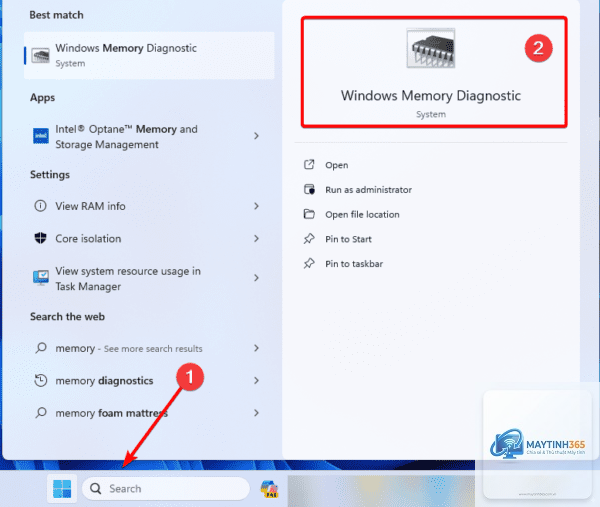Image resolution: width=600 pixels, height=507 pixels.
Task: Expand the memory foam mattress chevron
Action: tap(256, 413)
